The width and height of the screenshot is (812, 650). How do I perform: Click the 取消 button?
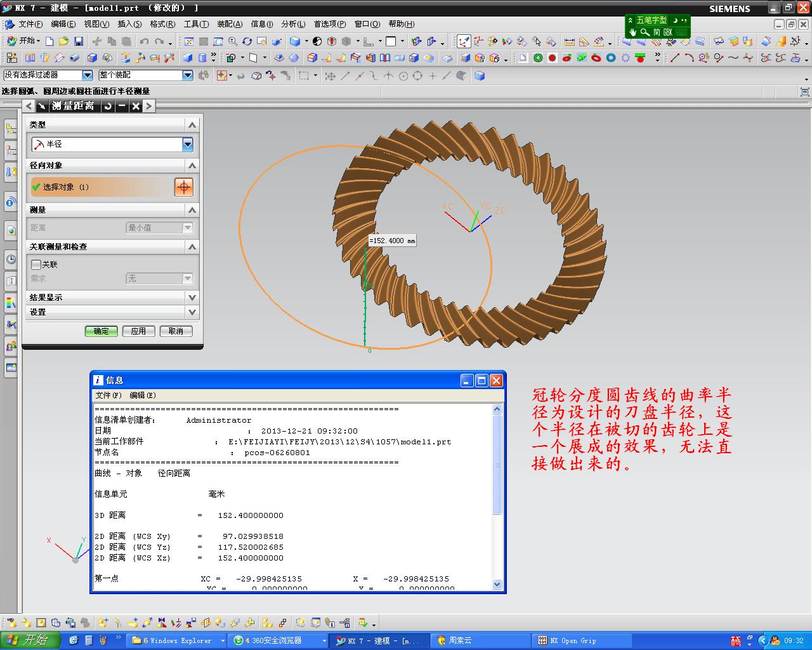click(176, 331)
